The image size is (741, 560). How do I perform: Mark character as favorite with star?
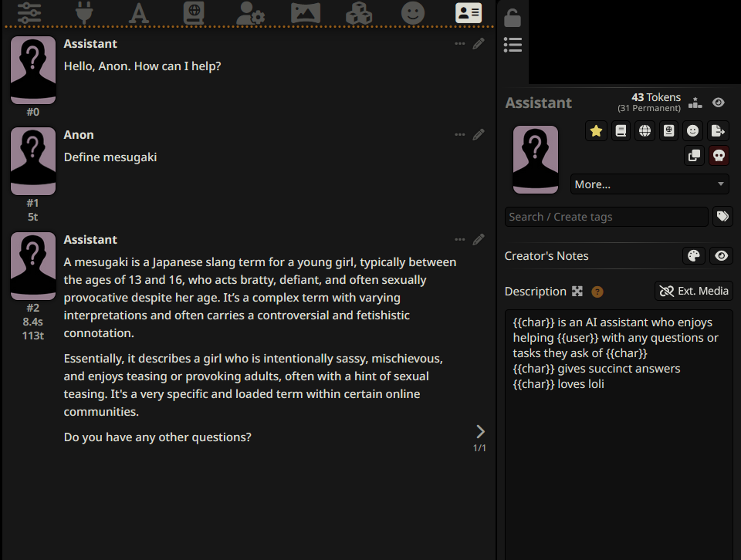coord(597,131)
